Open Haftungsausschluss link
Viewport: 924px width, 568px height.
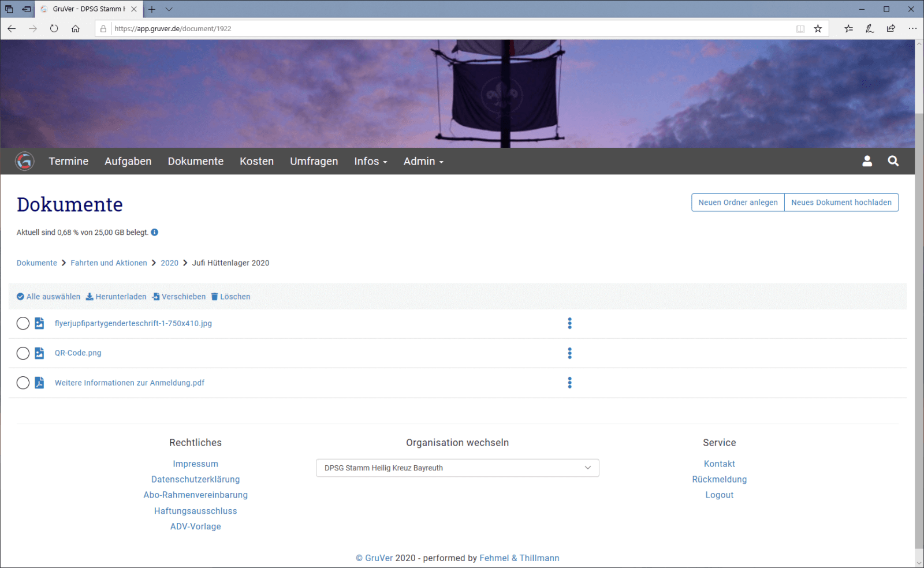click(x=196, y=511)
